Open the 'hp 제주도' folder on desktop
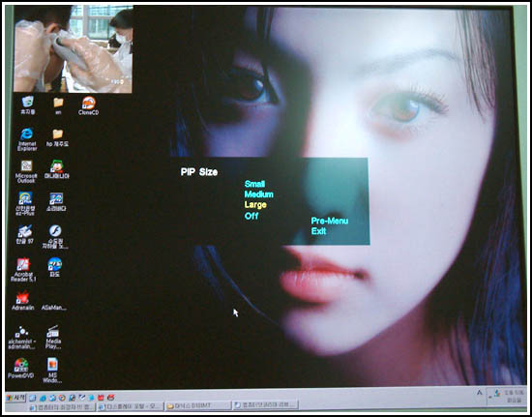 (x=58, y=137)
